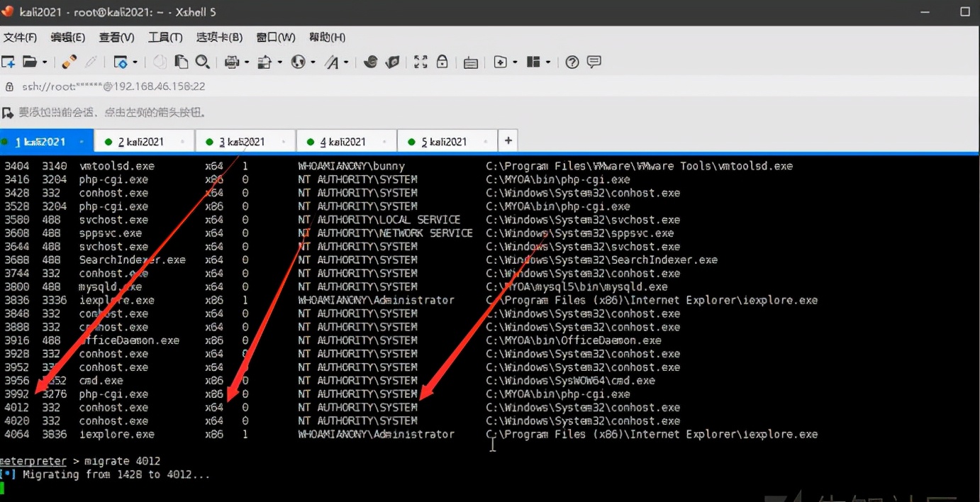Open the 帮助(H) menu
The width and height of the screenshot is (980, 502).
327,37
